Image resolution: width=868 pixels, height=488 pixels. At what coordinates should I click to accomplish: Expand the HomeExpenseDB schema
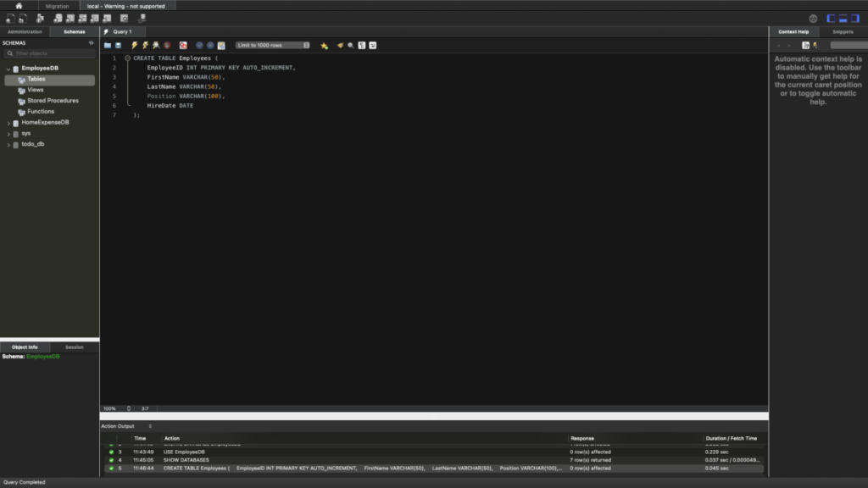tap(9, 123)
